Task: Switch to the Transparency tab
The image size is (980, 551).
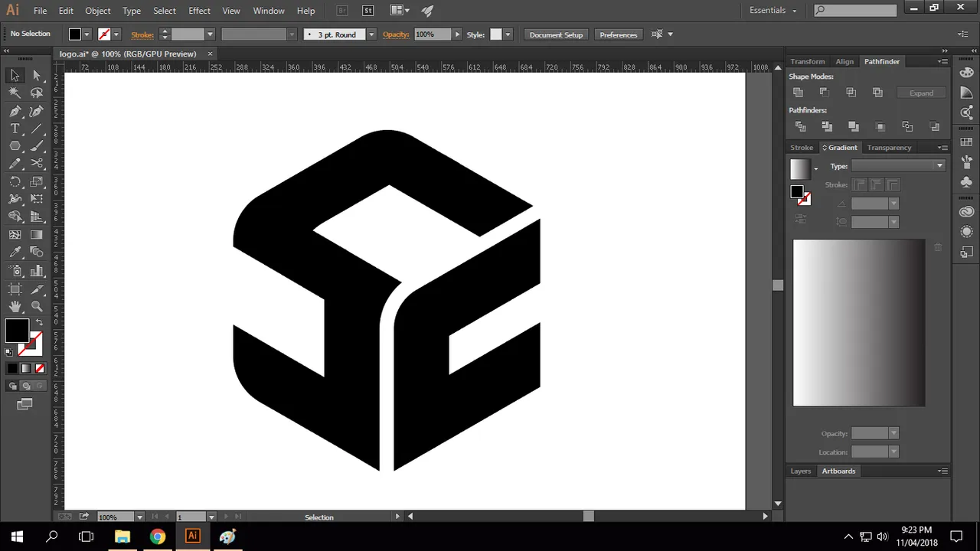Action: pyautogui.click(x=889, y=148)
